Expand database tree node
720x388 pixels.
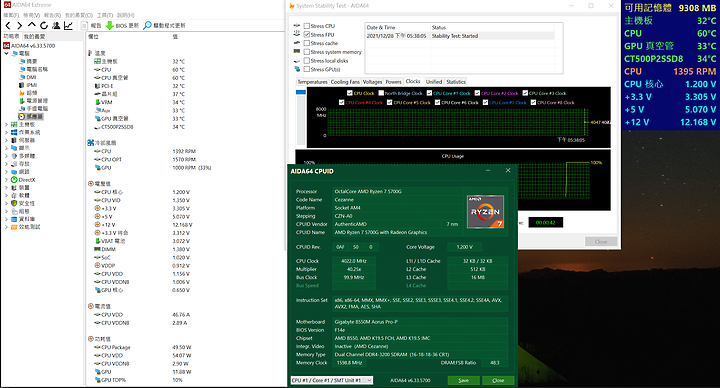point(6,219)
